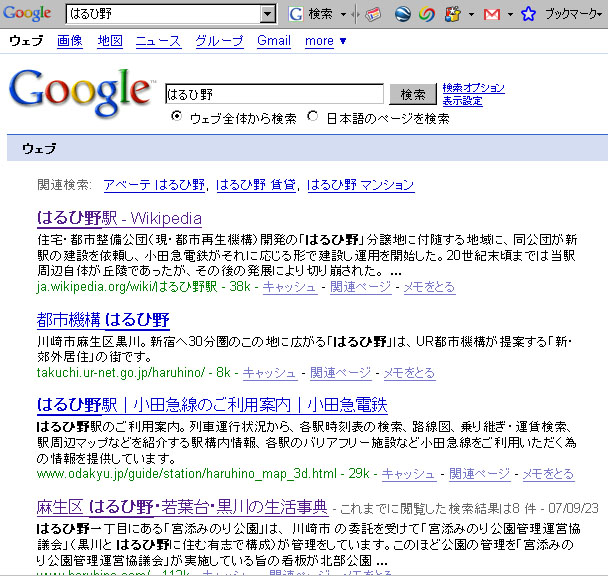Open 都市機構 はるひ野 result
The width and height of the screenshot is (608, 576).
pyautogui.click(x=103, y=320)
